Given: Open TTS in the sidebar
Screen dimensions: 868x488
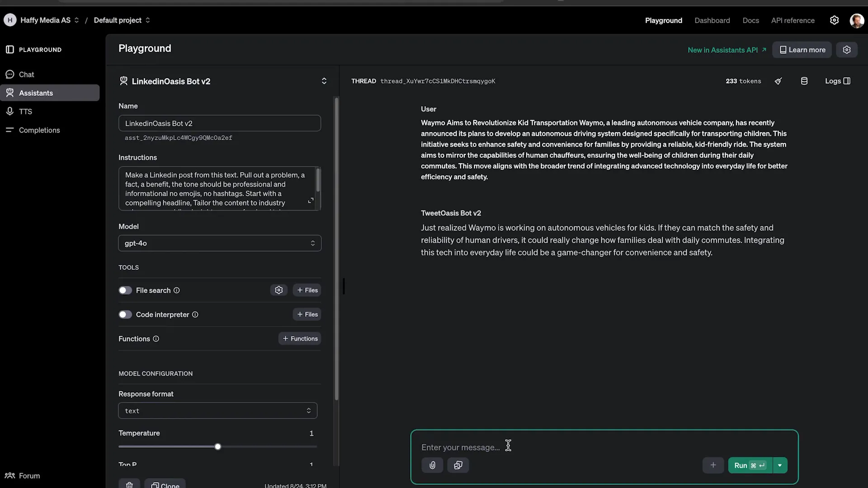Looking at the screenshot, I should point(25,112).
